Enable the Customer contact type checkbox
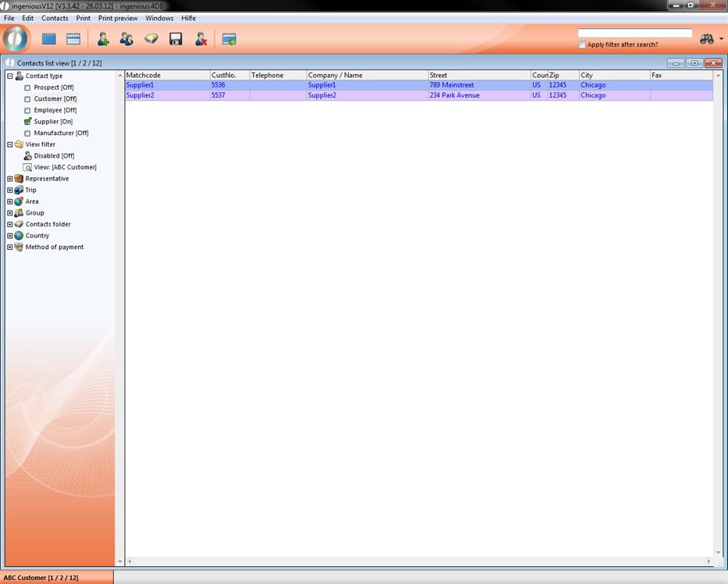728x584 pixels. (27, 99)
